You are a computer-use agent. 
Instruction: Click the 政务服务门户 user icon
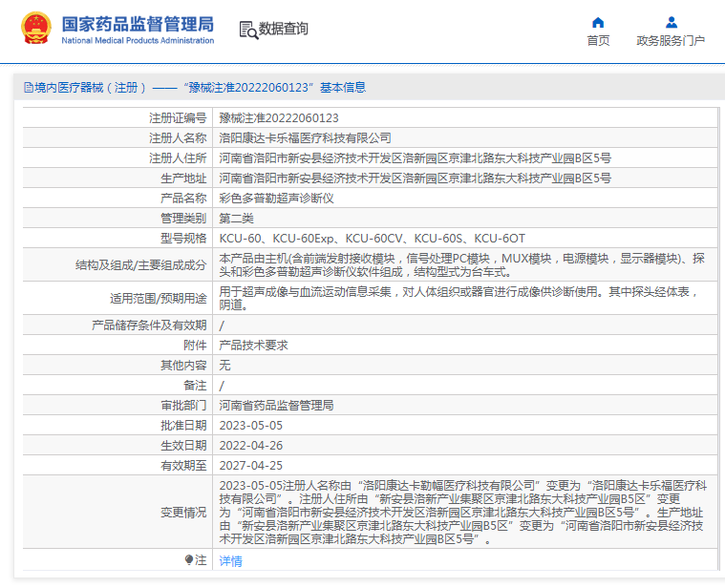[x=672, y=23]
